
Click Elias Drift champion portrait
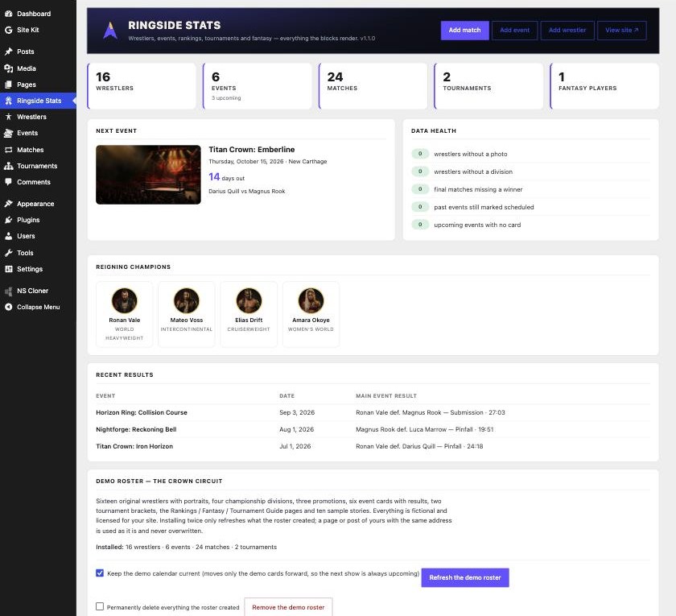coord(249,300)
